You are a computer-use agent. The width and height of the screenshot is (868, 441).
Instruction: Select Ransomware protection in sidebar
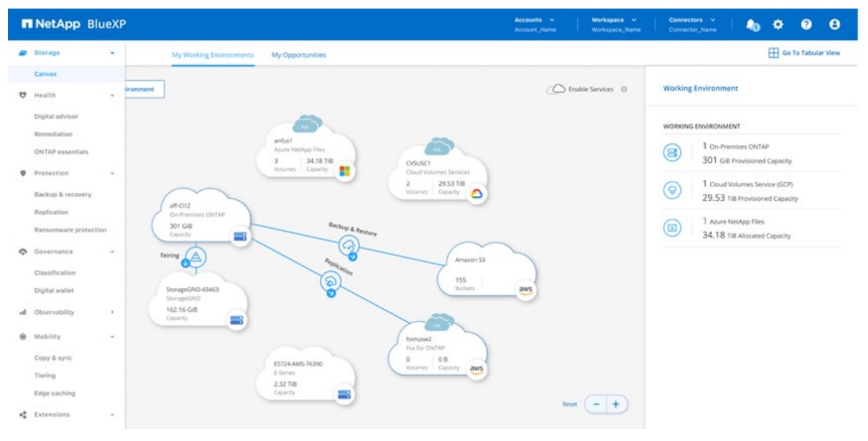[70, 230]
